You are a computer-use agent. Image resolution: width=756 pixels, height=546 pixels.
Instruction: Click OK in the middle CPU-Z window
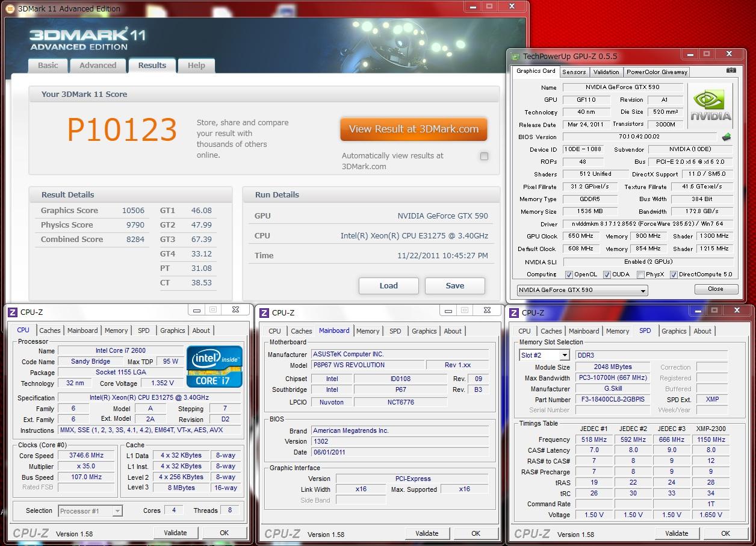coord(476,533)
